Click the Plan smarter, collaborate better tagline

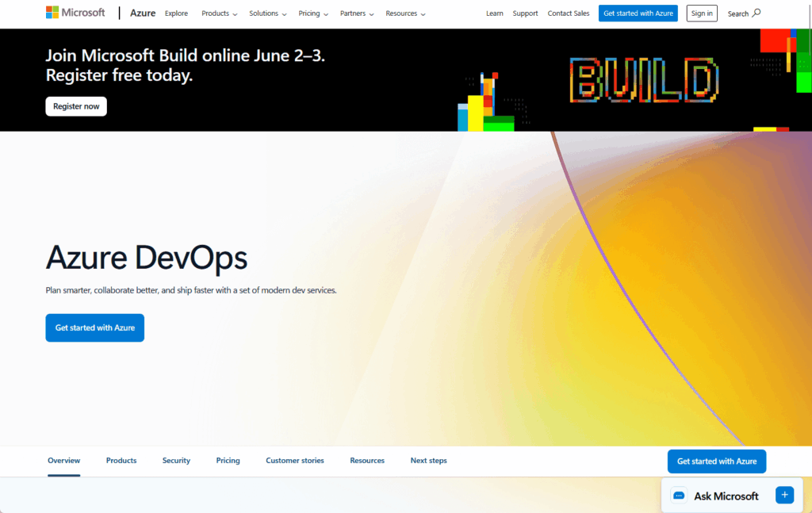pos(191,290)
